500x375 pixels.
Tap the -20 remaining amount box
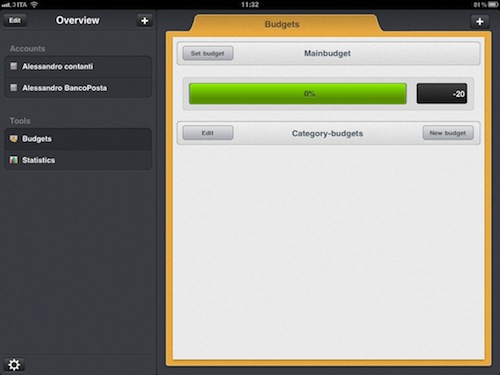[442, 94]
